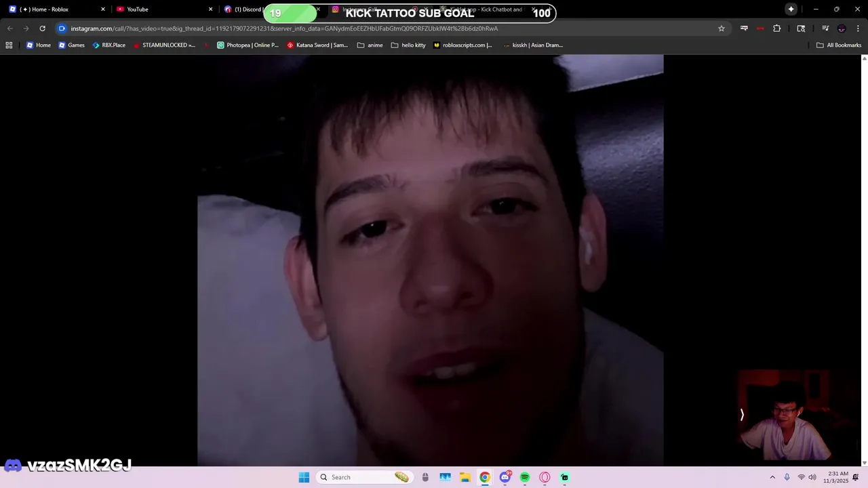This screenshot has height=488, width=868.
Task: Close the Home - Roblox tab
Action: (x=103, y=9)
